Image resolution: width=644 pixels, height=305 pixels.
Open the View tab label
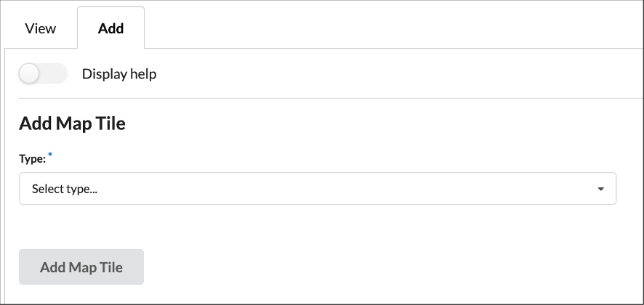41,28
